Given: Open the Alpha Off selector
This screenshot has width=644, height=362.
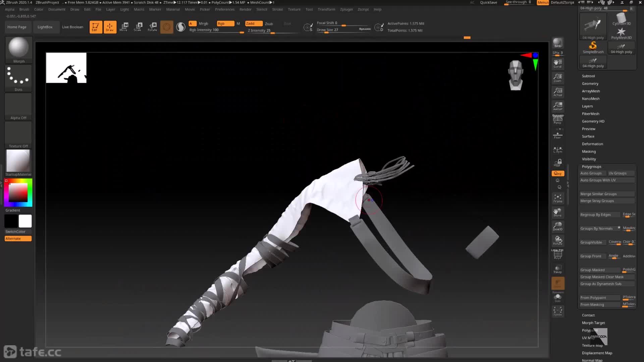Looking at the screenshot, I should point(18,107).
